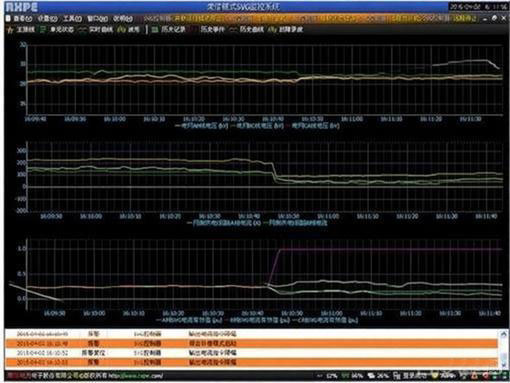Viewport: 510px width, 383px height.
Task: Click event list scrollbar down arrow
Action: coord(503,365)
